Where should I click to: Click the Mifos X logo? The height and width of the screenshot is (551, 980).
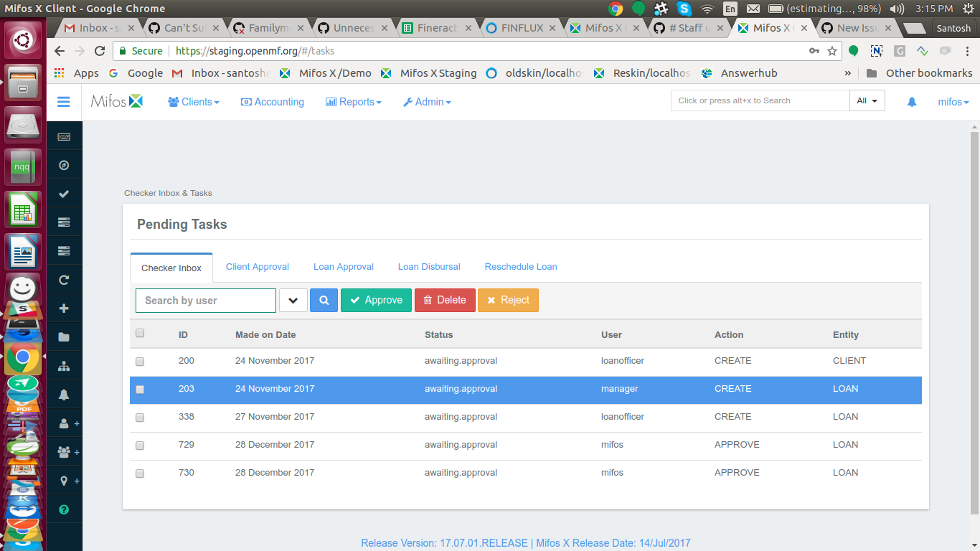pyautogui.click(x=117, y=101)
